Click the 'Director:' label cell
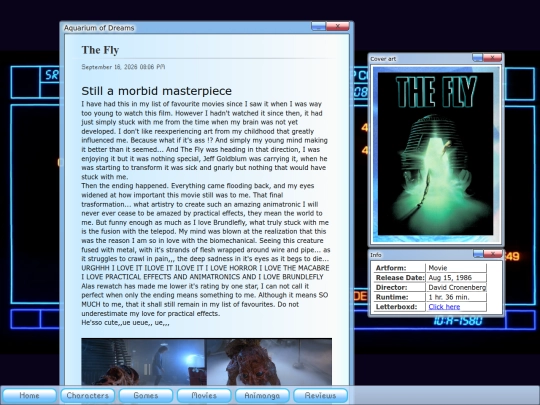Screen dimensions: 540x405 point(399,287)
